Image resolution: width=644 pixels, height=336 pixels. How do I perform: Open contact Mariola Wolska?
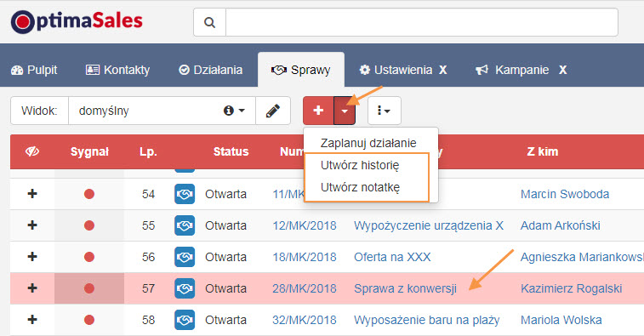(x=561, y=320)
